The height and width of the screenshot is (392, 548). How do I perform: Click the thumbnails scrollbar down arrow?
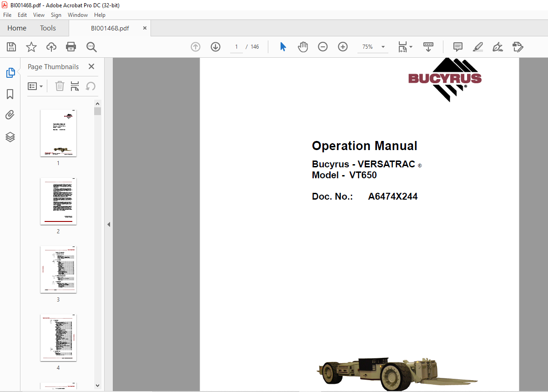click(x=97, y=386)
